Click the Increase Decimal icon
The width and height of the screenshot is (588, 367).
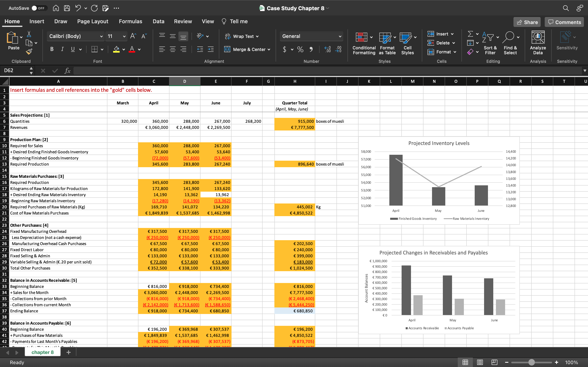coord(327,50)
